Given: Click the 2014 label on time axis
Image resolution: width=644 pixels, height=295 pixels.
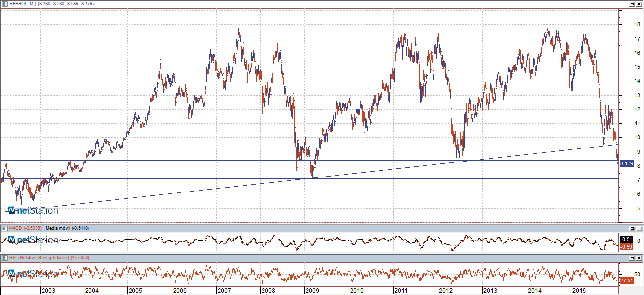Looking at the screenshot, I should (534, 290).
